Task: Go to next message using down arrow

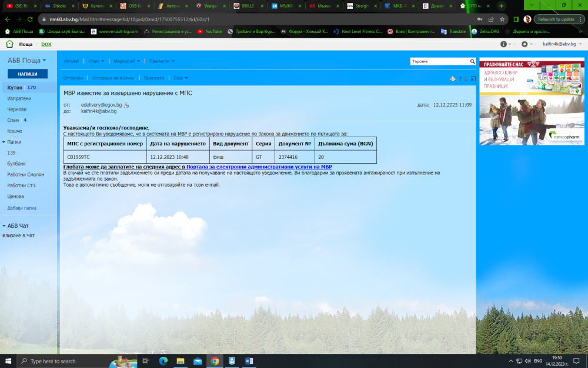Action: [465, 78]
